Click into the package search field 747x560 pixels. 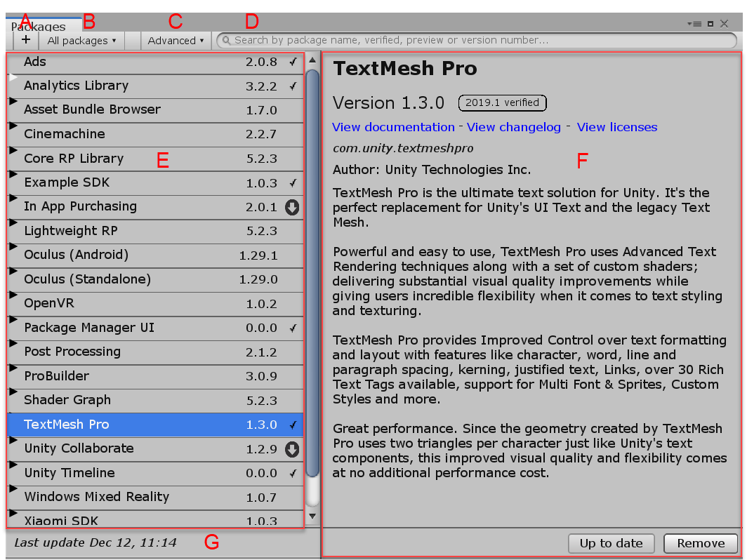477,41
